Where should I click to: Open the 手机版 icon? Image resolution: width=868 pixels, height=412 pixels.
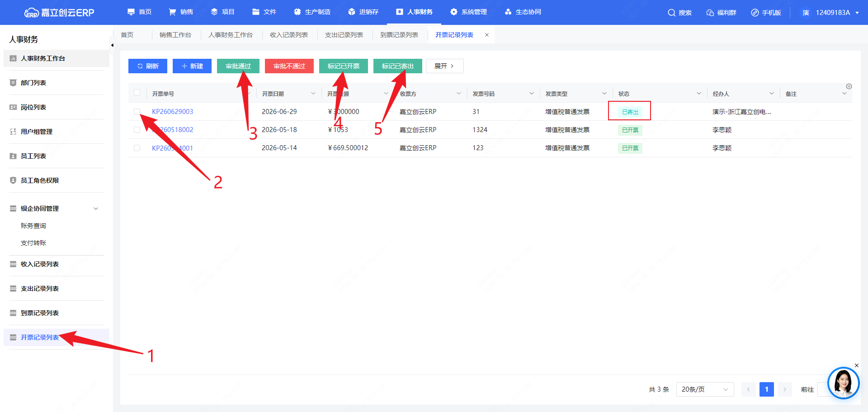[x=755, y=13]
